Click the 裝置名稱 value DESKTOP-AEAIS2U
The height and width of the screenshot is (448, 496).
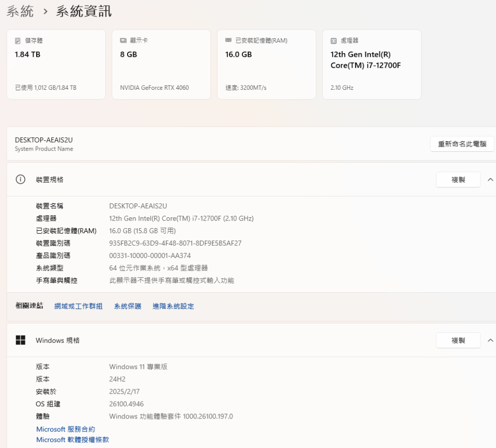point(138,206)
